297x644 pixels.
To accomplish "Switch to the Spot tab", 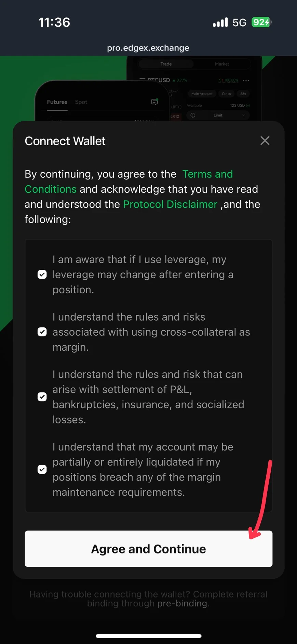I will 81,102.
